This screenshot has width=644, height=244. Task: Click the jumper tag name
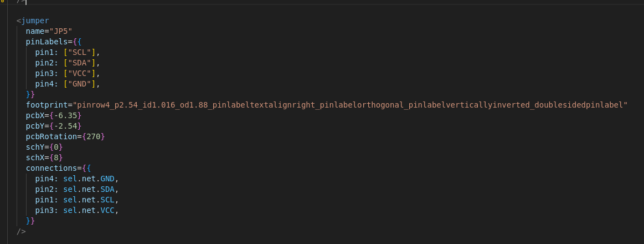coord(35,21)
